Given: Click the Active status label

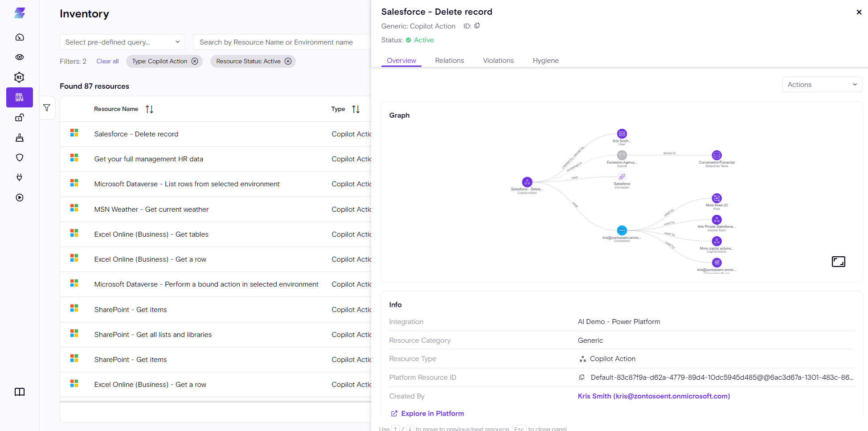Looking at the screenshot, I should [424, 40].
